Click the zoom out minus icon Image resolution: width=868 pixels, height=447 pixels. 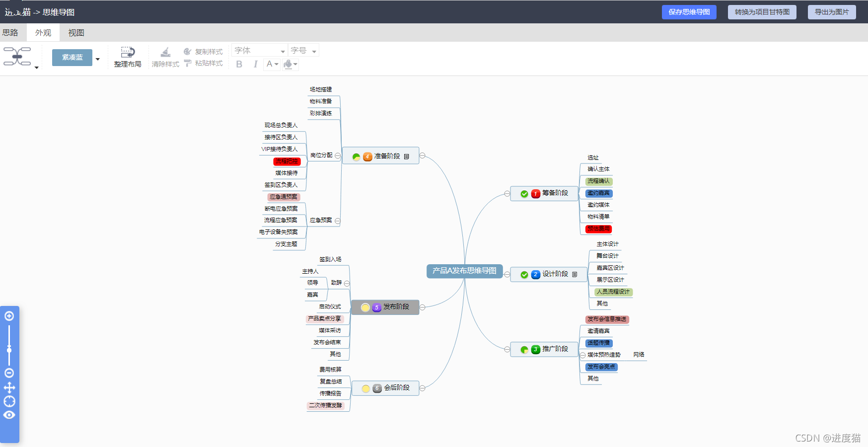9,373
